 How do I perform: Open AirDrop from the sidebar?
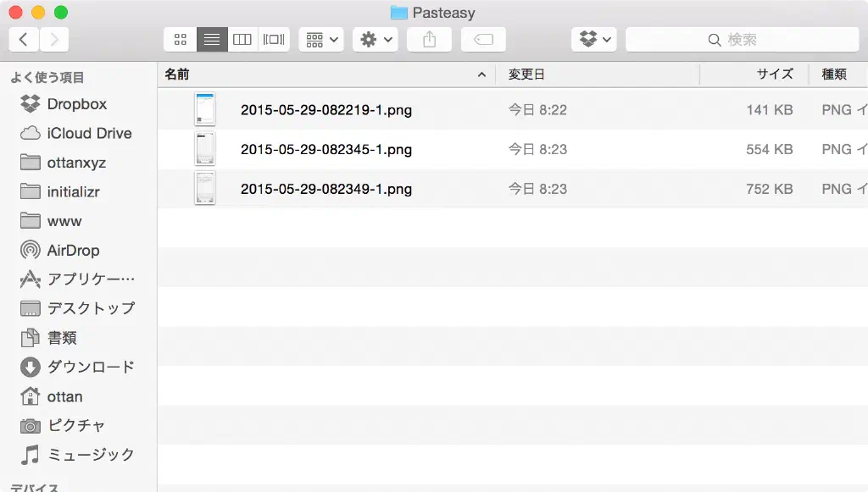coord(73,251)
